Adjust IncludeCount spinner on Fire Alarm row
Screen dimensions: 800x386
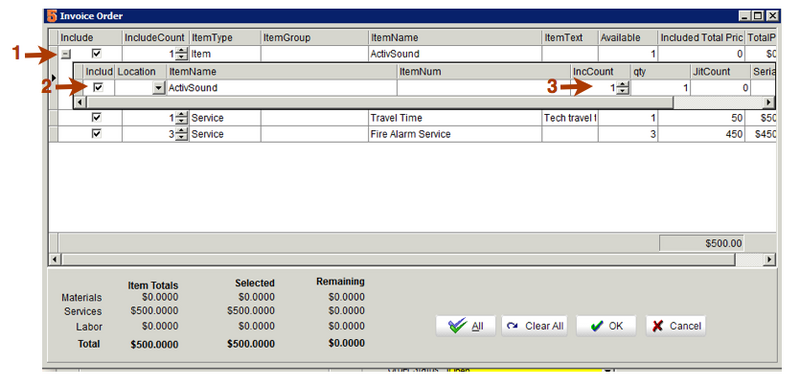coord(182,134)
